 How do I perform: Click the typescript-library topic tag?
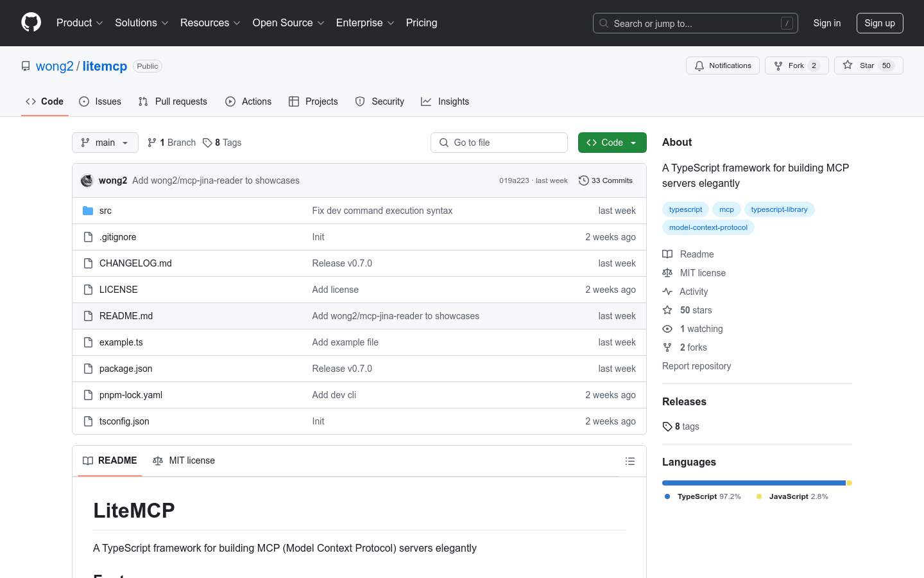779,209
